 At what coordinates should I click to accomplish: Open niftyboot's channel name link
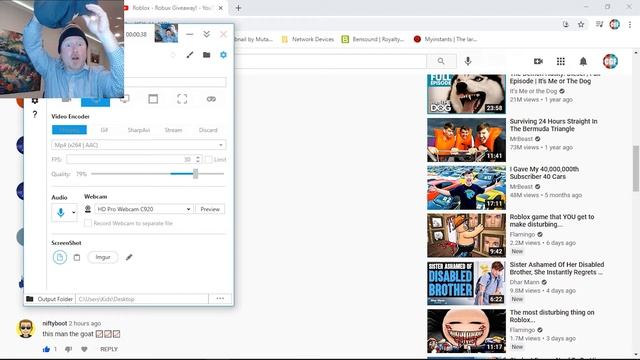point(55,323)
